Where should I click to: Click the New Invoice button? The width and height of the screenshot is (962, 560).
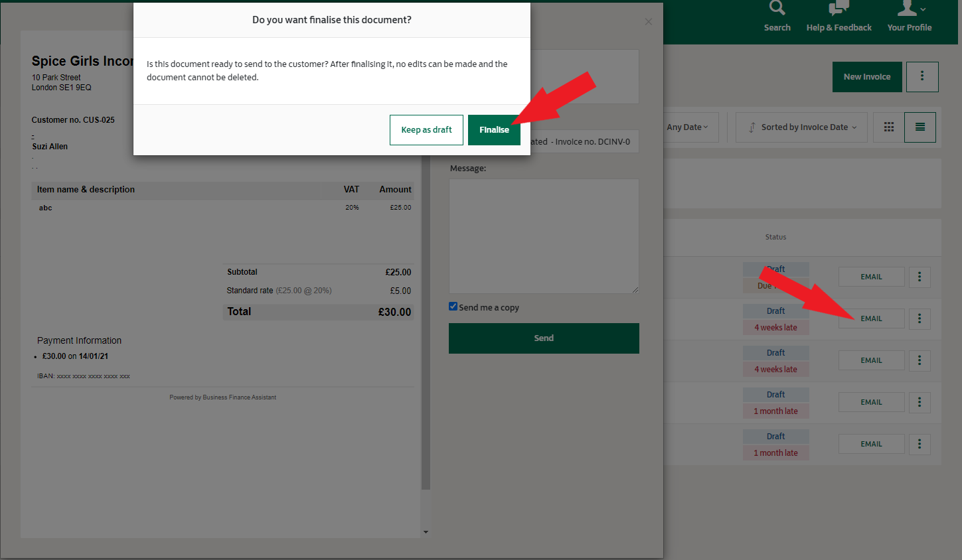866,77
